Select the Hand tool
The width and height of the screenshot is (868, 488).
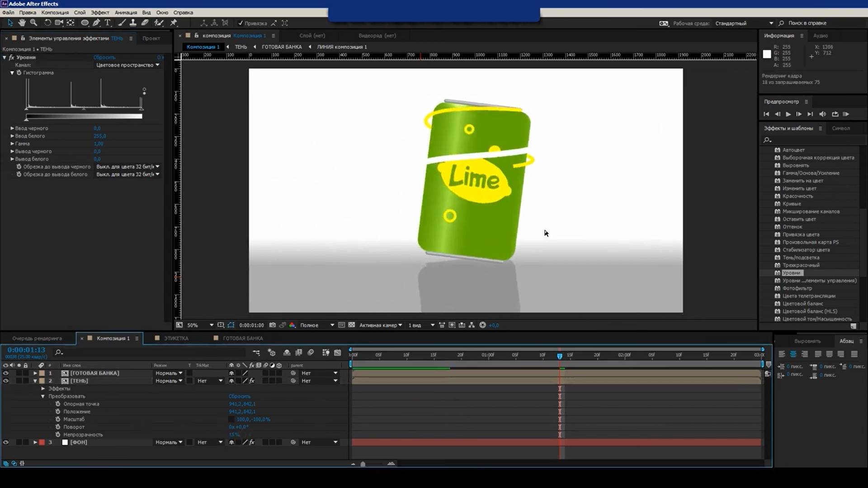point(22,23)
